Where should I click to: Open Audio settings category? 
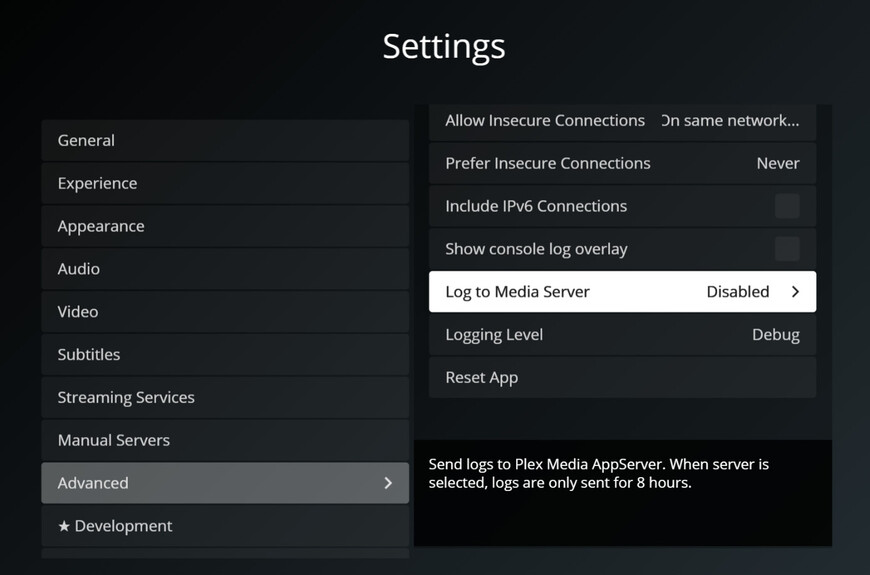pos(225,269)
